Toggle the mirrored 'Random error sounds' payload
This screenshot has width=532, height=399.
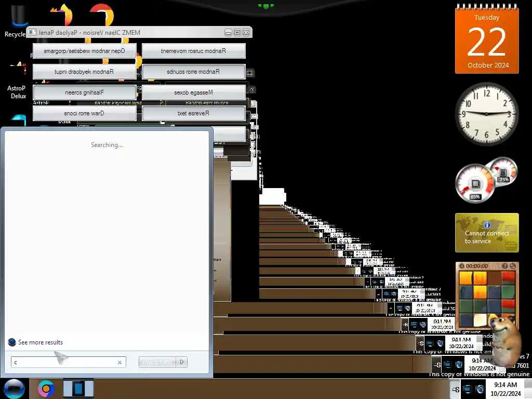pyautogui.click(x=194, y=72)
